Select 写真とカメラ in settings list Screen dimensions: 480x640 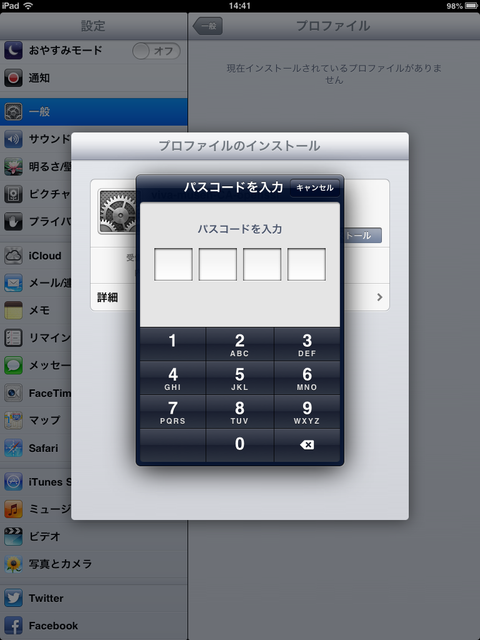[x=60, y=564]
